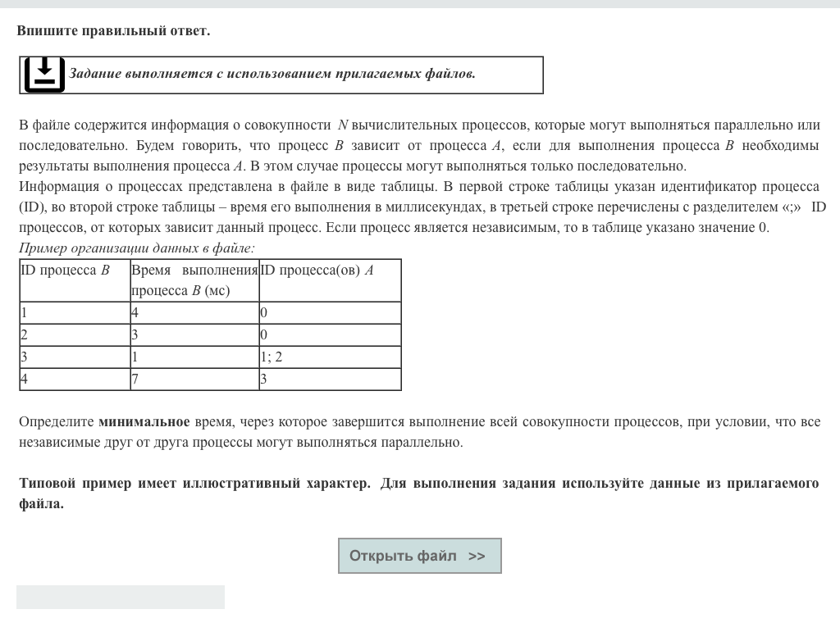Click the execution time cell in the first data row
The height and width of the screenshot is (632, 840).
pyautogui.click(x=194, y=312)
